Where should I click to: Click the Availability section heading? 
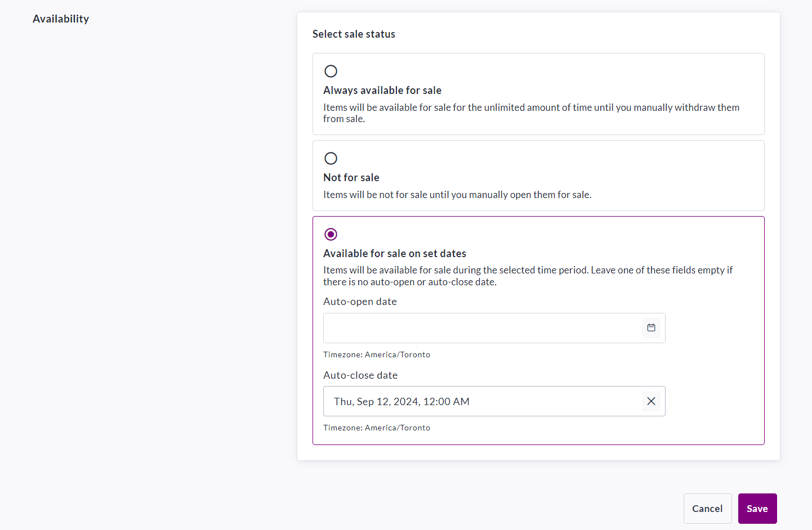[x=61, y=19]
